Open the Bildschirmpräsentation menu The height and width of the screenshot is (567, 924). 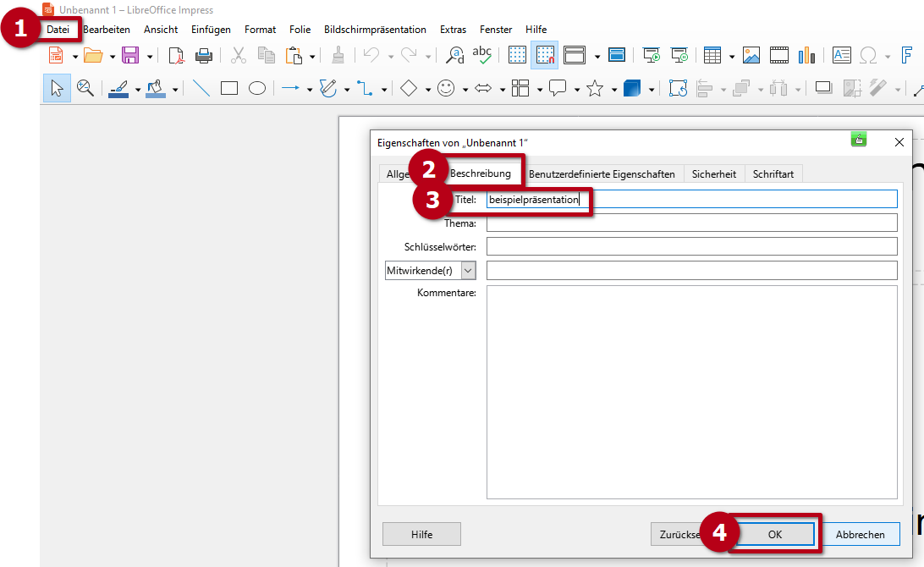(375, 30)
